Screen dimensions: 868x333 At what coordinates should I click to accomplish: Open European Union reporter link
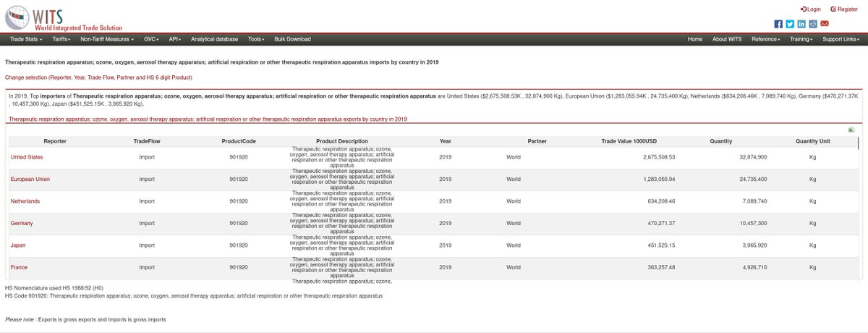click(x=30, y=179)
